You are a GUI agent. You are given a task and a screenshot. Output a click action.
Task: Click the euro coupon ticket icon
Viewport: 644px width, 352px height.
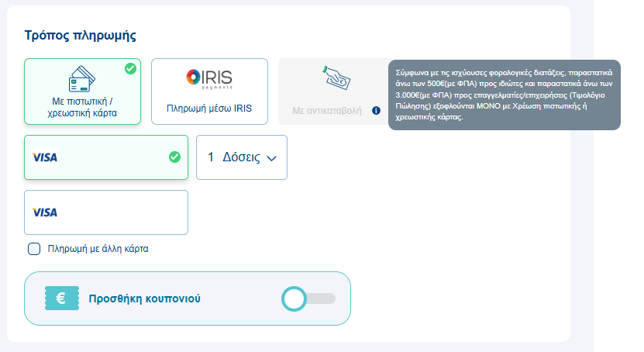pyautogui.click(x=60, y=299)
